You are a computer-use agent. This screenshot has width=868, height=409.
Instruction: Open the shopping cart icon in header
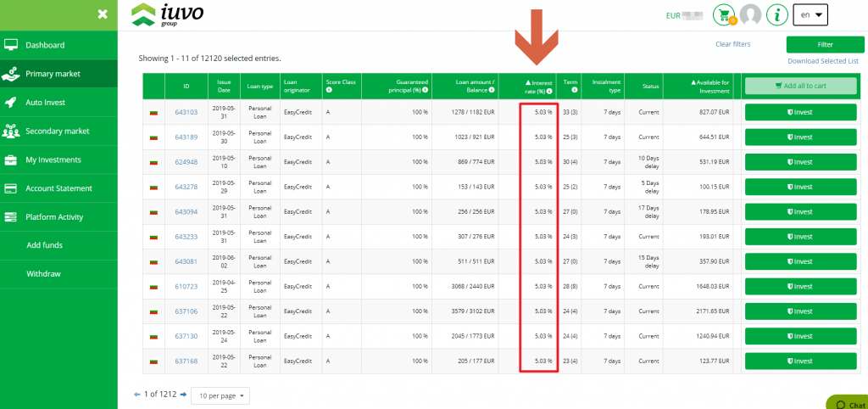click(724, 15)
